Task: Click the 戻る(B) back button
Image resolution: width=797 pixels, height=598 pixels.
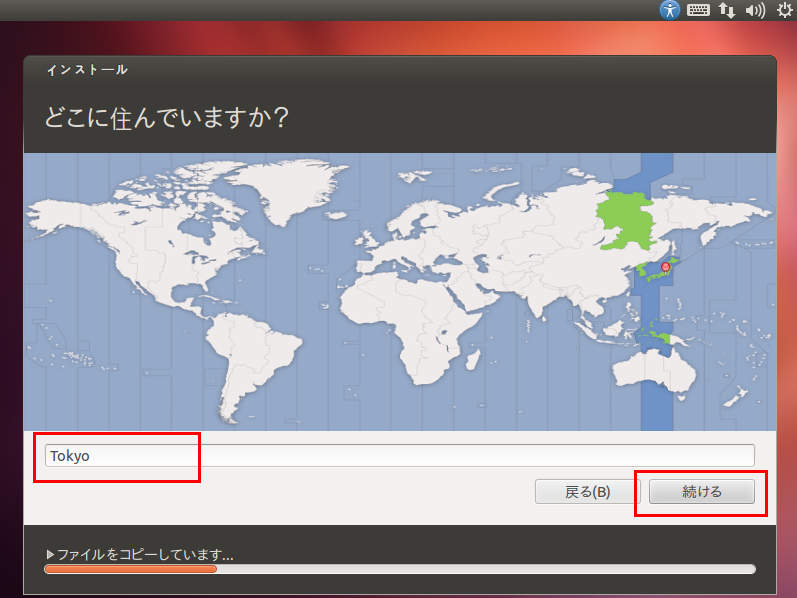Action: [x=587, y=492]
